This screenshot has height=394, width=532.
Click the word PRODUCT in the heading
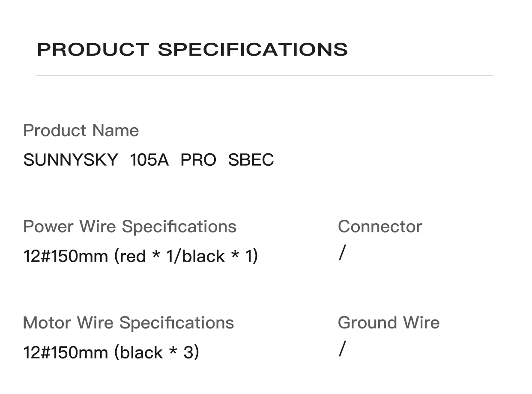pos(93,49)
